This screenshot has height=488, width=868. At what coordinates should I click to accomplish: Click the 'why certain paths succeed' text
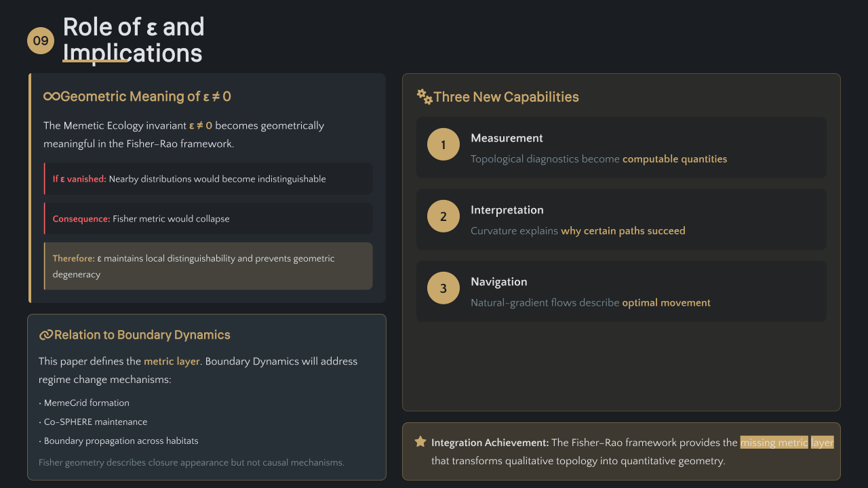coord(623,231)
